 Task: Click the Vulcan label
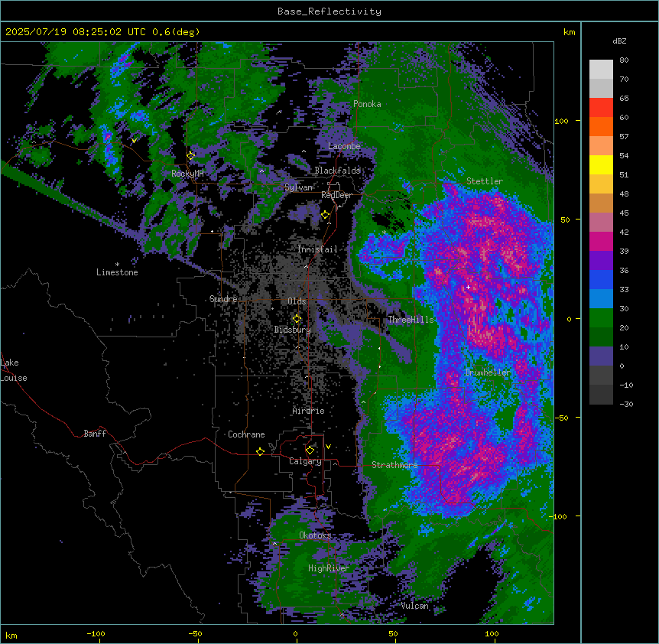click(415, 606)
